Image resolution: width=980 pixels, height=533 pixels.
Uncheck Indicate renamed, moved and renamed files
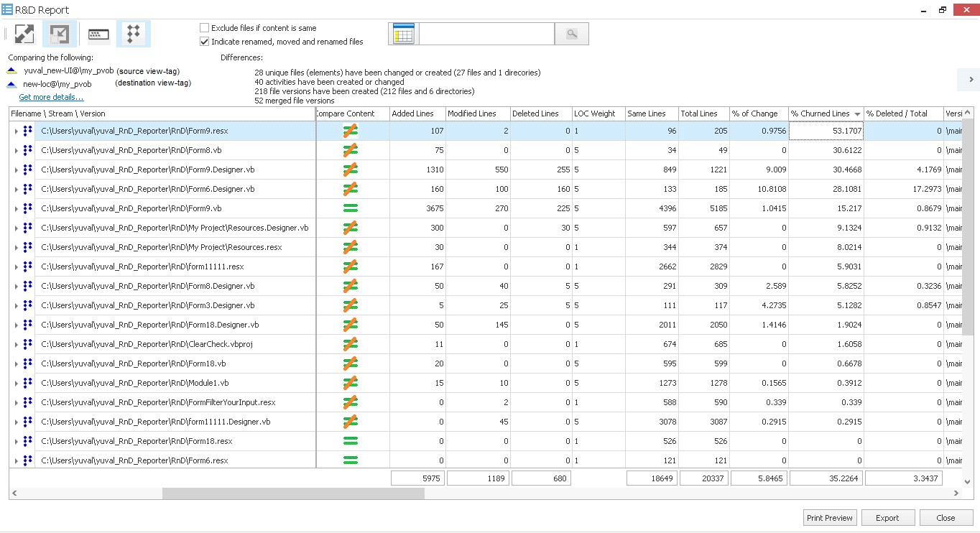point(205,42)
